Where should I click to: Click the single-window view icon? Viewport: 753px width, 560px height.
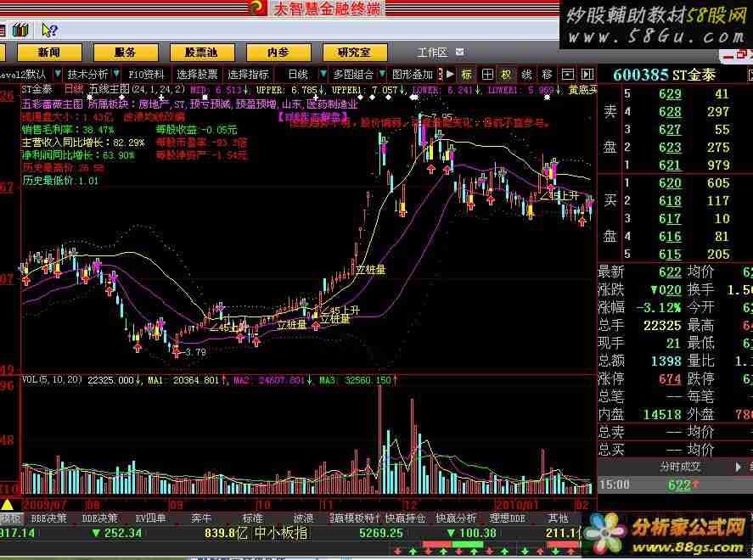tap(568, 75)
